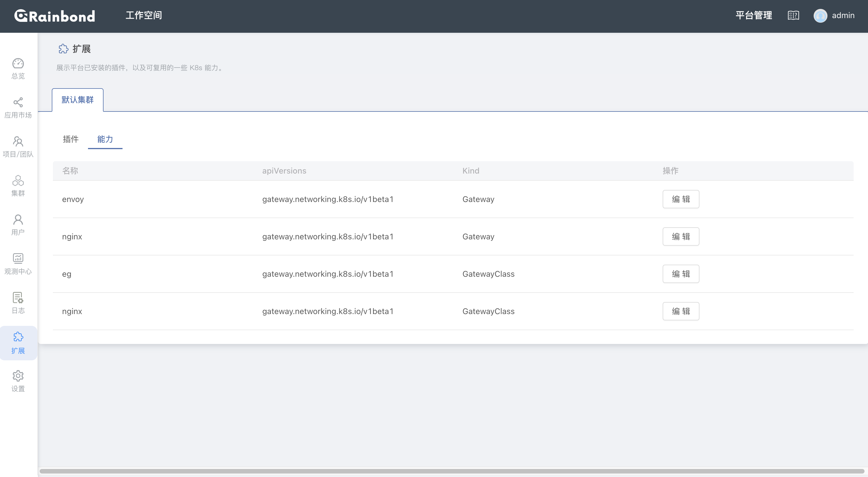Switch to the 插件 tab
The image size is (868, 477).
point(71,139)
